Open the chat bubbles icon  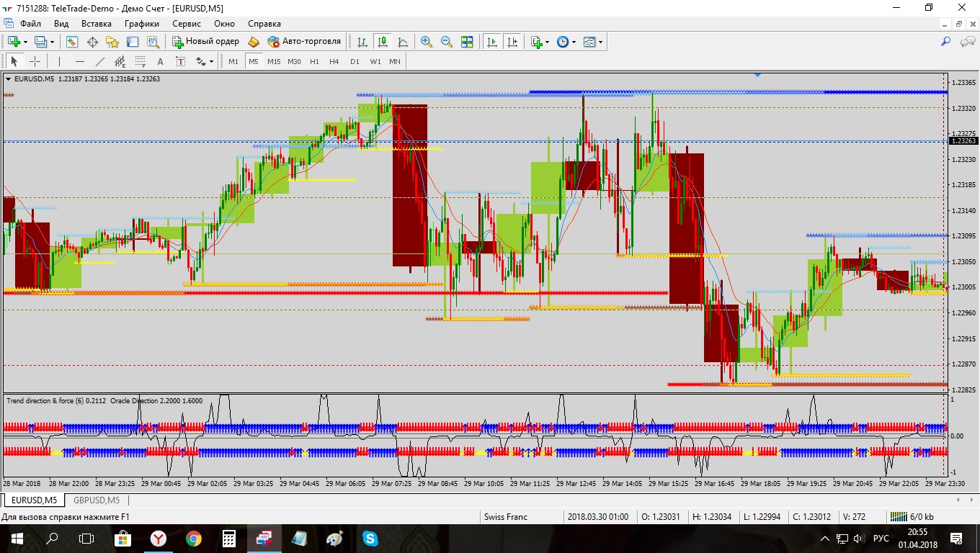[x=967, y=42]
